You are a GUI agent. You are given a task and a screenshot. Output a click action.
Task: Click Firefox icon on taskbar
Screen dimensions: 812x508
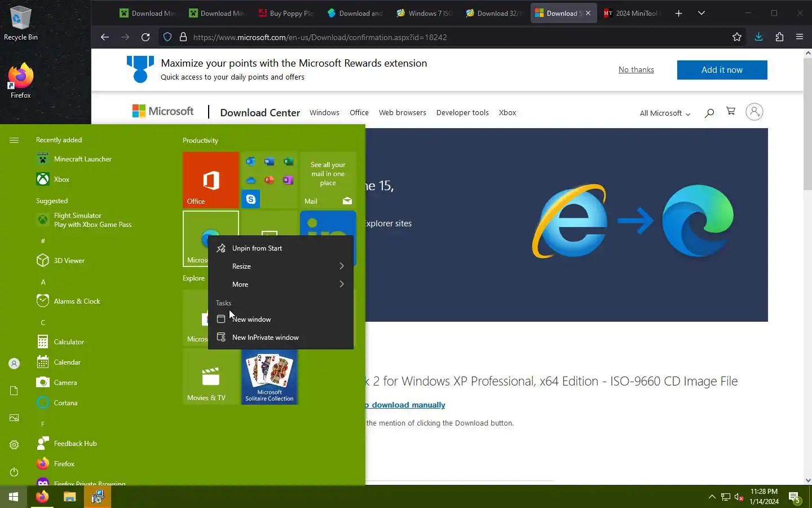coord(42,497)
